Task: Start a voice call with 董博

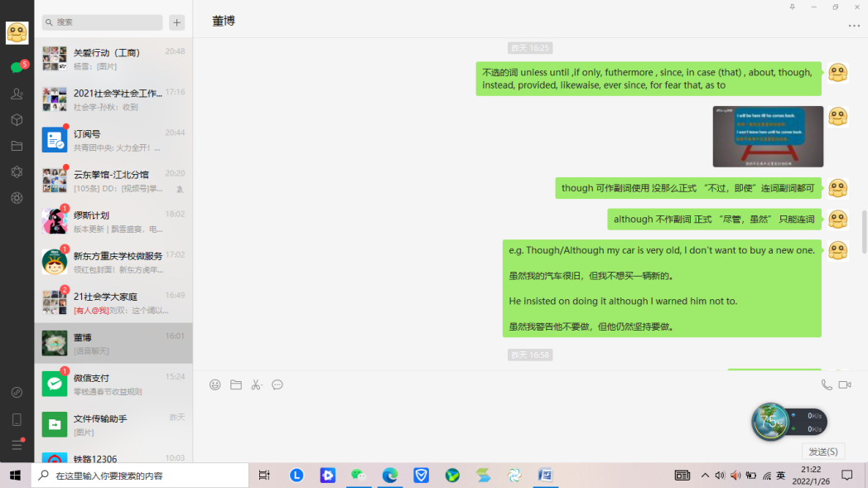Action: click(826, 384)
